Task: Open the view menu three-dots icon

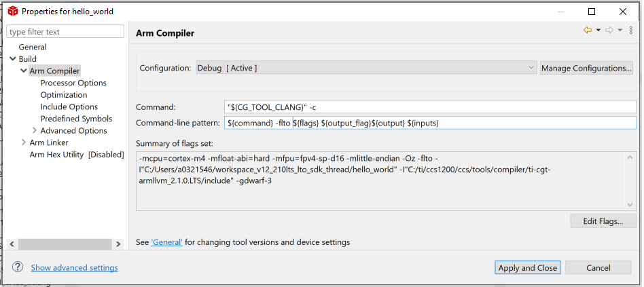Action: [631, 30]
